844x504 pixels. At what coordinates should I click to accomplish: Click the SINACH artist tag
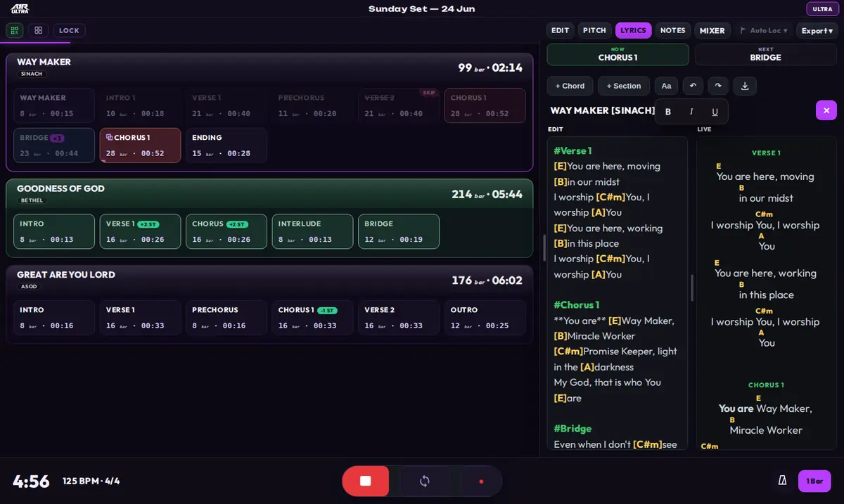32,74
